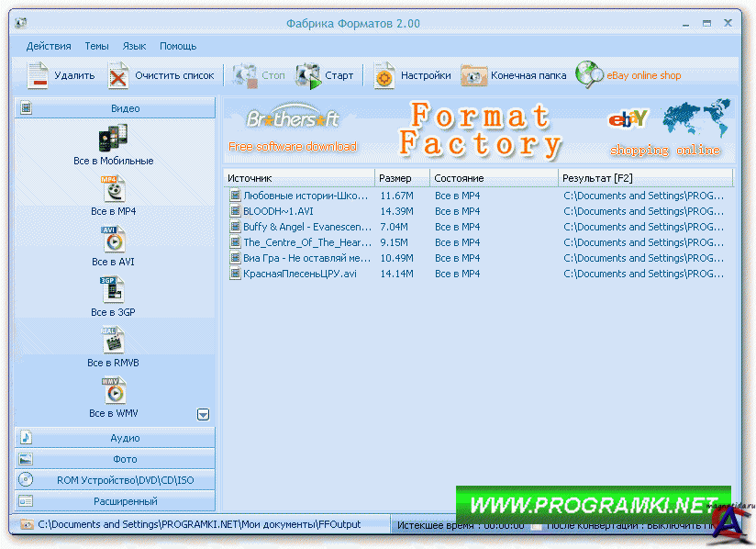Click the eBay online shop link
The image size is (756, 549).
[x=644, y=75]
